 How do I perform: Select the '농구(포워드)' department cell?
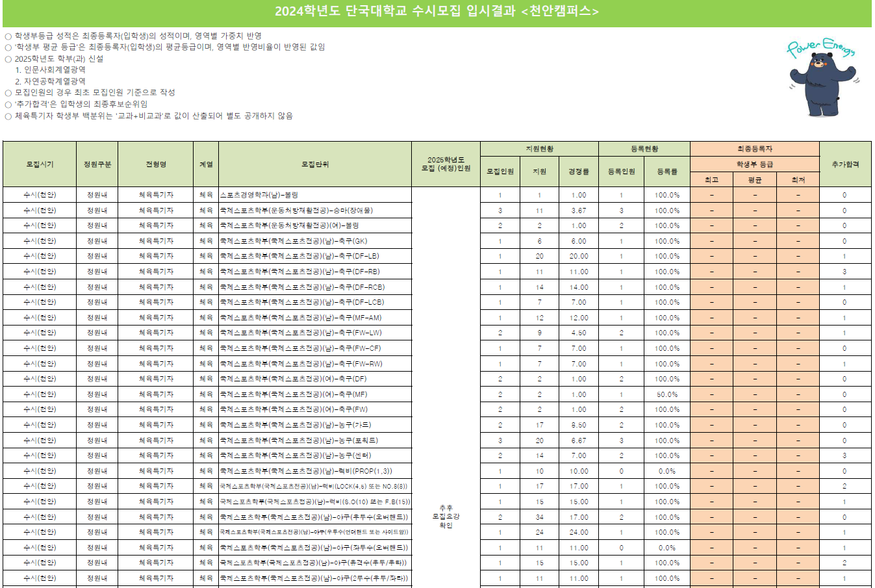[x=315, y=441]
